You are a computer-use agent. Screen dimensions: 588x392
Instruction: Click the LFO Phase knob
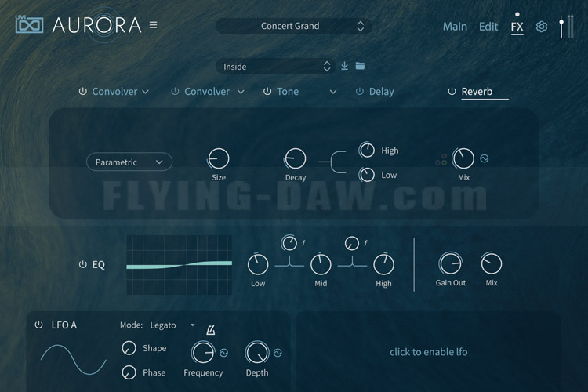pyautogui.click(x=129, y=372)
